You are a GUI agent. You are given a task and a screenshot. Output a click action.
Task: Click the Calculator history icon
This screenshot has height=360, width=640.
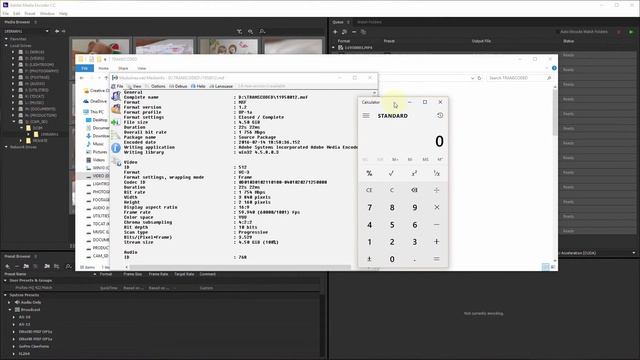(x=440, y=116)
